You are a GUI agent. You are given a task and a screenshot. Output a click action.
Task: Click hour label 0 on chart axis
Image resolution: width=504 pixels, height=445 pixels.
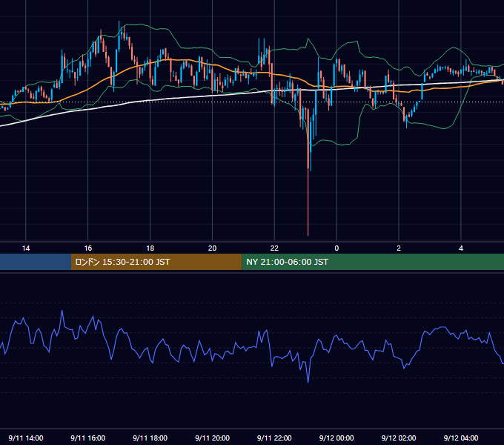pyautogui.click(x=336, y=248)
